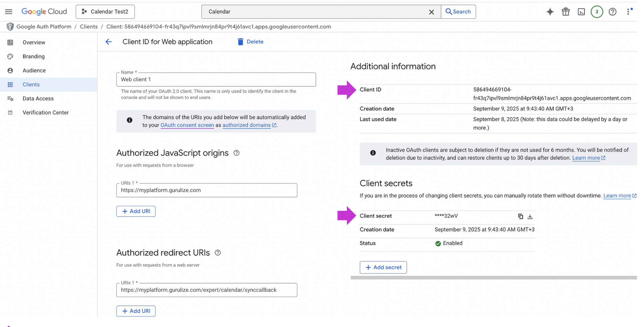Open Verification Center in sidebar

49,113
